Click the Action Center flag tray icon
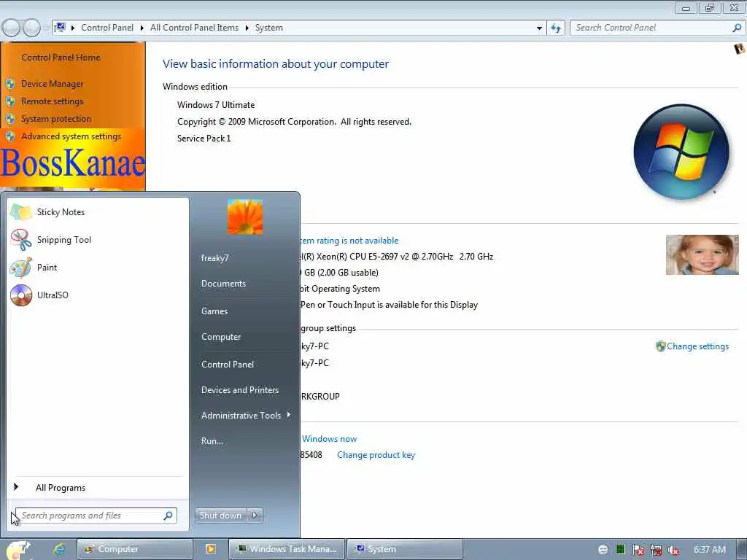The height and width of the screenshot is (560, 747). coord(638,550)
